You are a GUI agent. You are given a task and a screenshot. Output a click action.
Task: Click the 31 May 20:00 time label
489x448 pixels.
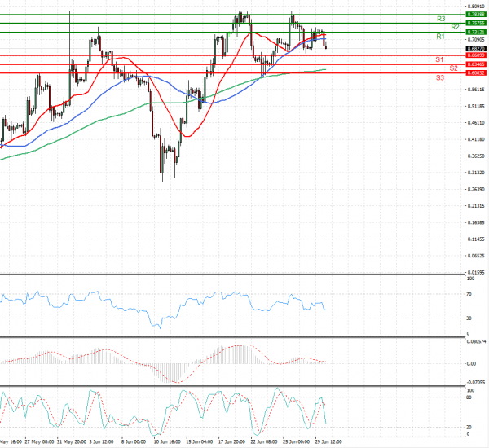click(72, 442)
